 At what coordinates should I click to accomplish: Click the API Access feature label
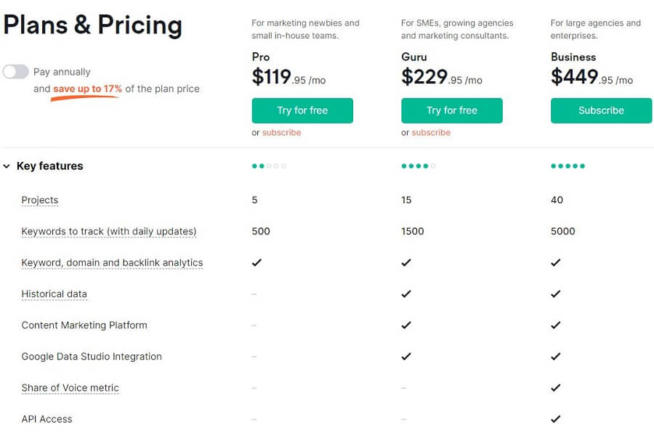pos(47,419)
